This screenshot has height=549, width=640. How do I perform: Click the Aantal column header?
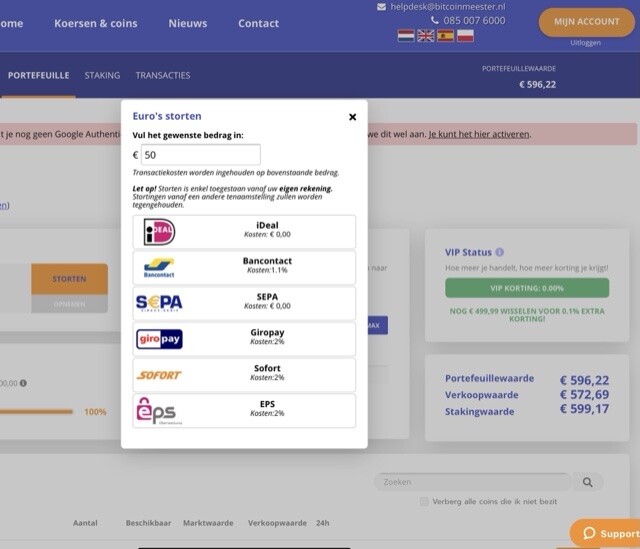[x=85, y=523]
